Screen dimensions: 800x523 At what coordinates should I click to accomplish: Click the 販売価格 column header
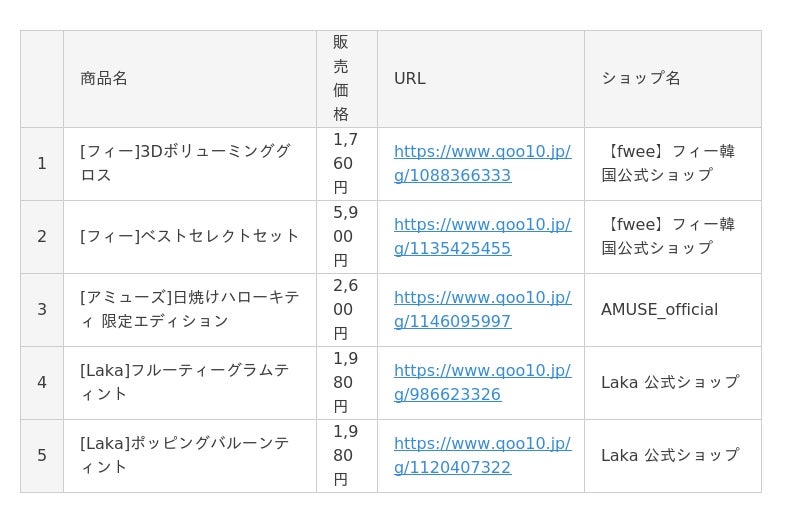coord(341,78)
